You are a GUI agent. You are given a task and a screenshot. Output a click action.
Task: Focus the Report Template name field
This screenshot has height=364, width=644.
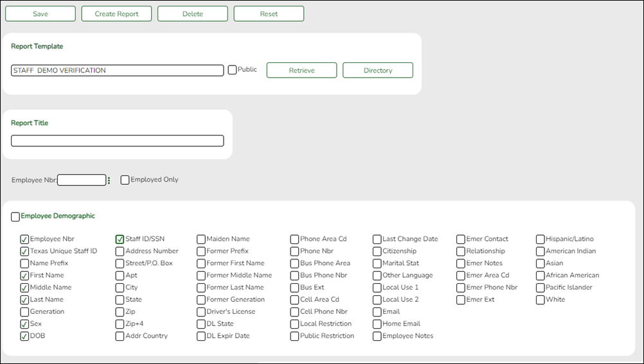pos(118,70)
